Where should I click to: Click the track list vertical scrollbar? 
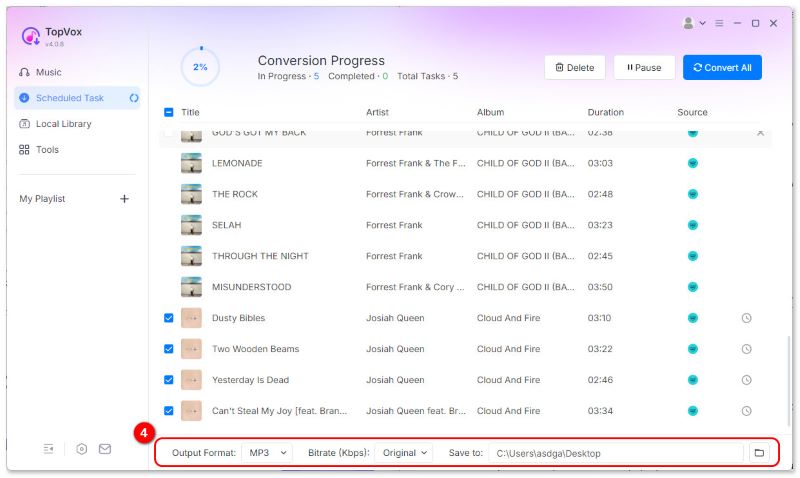(788, 380)
